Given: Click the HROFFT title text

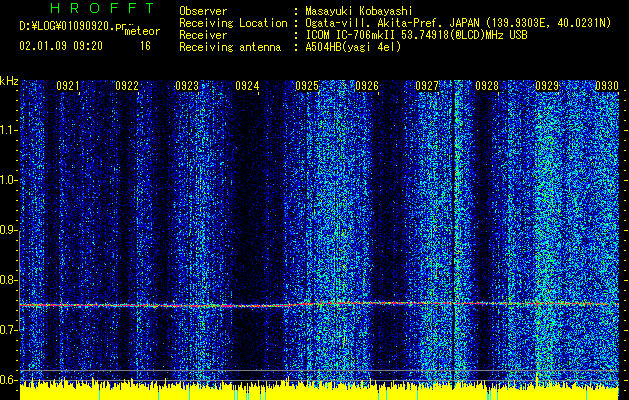Looking at the screenshot, I should tap(103, 8).
